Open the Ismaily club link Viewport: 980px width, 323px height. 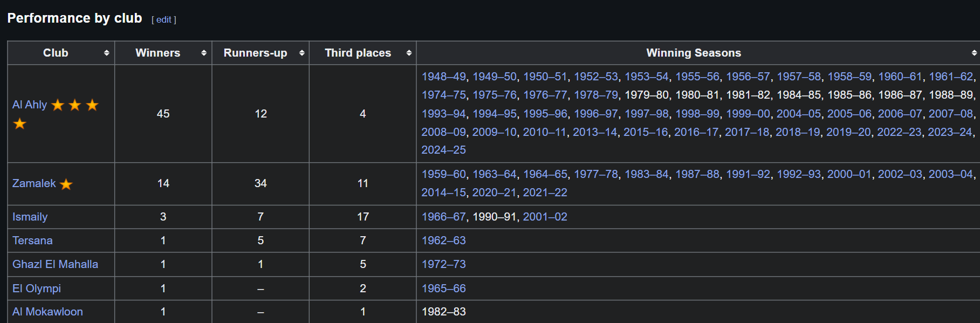click(30, 217)
